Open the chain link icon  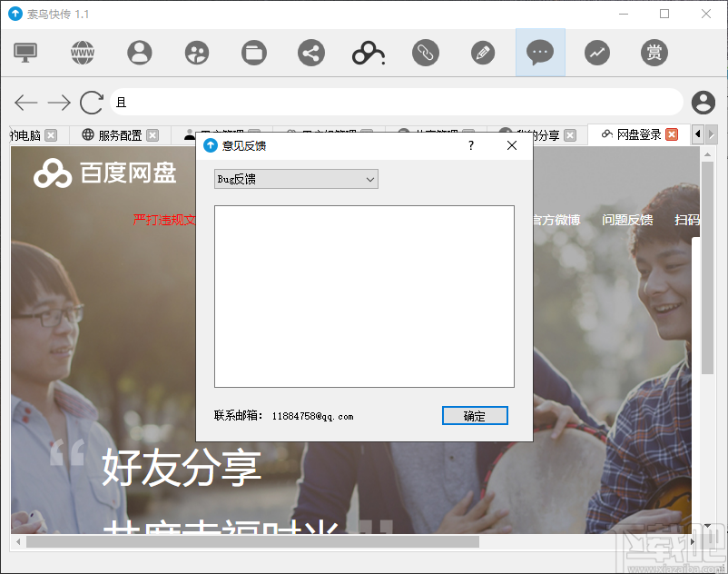[426, 53]
